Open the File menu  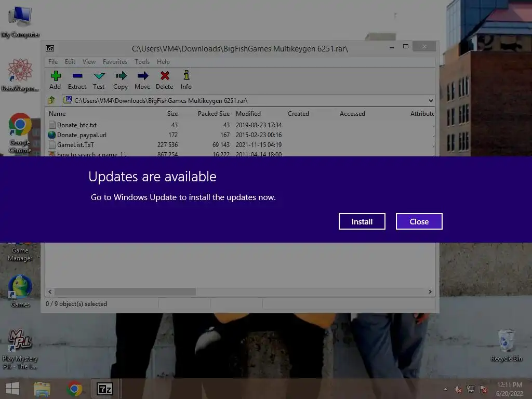click(53, 62)
